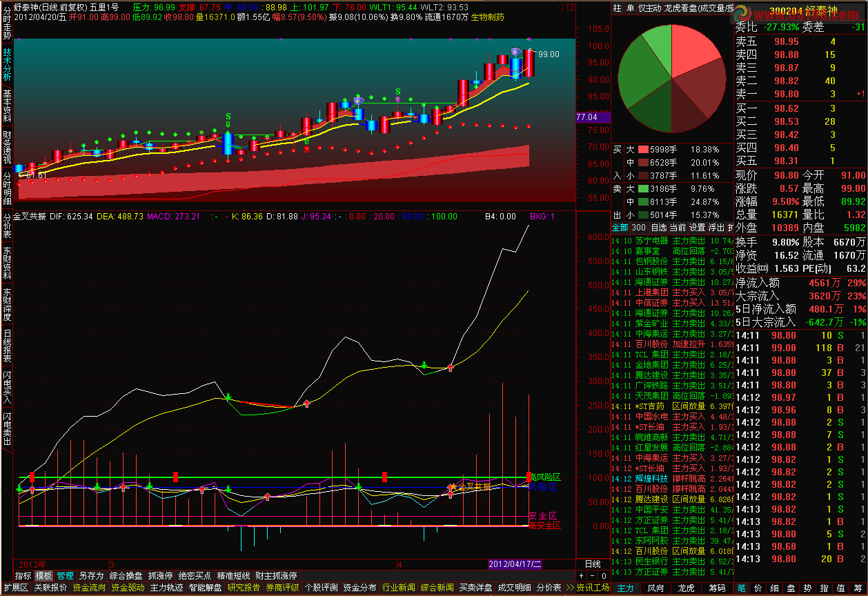Click the 小 sell-out green legend swatch
Image resolution: width=868 pixels, height=596 pixels.
coord(643,214)
